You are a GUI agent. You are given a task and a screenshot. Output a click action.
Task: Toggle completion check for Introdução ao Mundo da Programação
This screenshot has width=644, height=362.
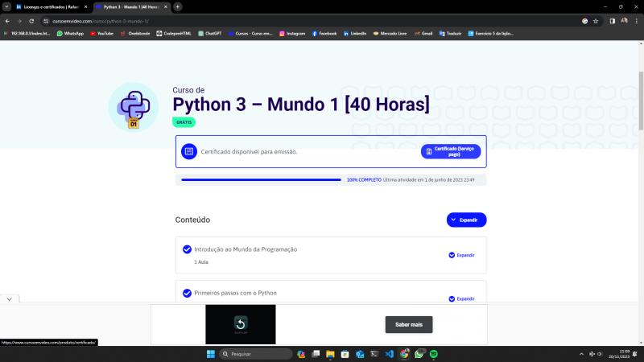pyautogui.click(x=187, y=249)
